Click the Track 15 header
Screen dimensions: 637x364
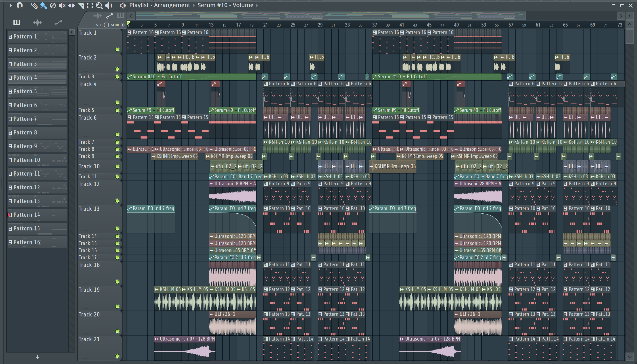click(x=100, y=243)
